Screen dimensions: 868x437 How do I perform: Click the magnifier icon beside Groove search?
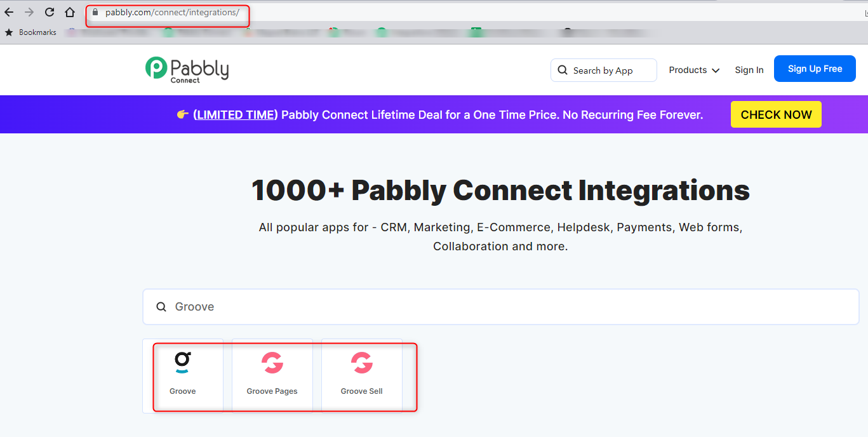161,307
